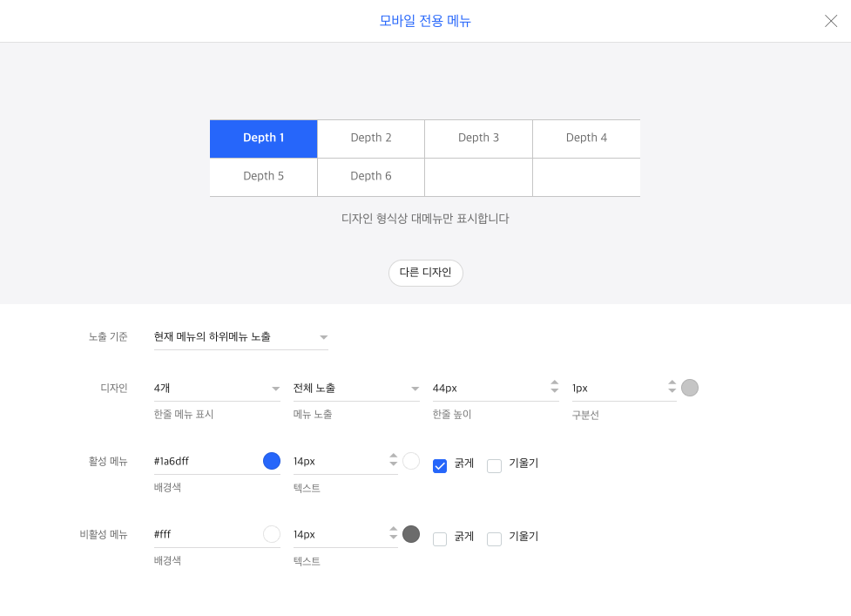Click the 다른 디자인 button
This screenshot has width=851, height=616.
[425, 273]
